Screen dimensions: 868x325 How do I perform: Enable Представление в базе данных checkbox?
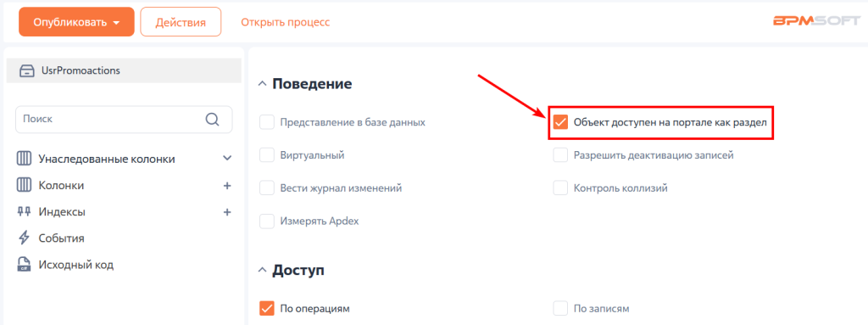[267, 122]
